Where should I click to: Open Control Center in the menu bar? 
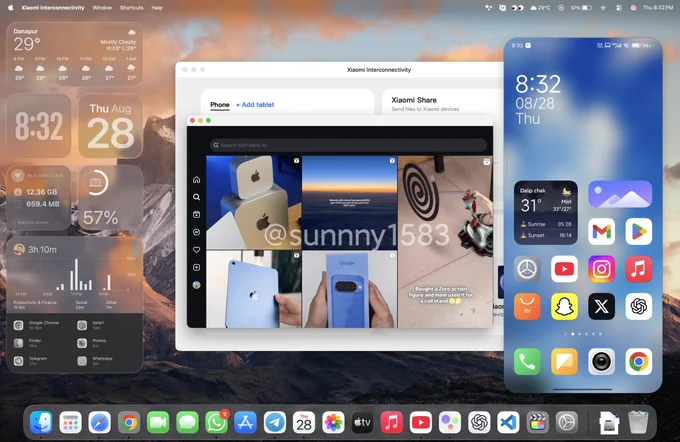pyautogui.click(x=619, y=7)
